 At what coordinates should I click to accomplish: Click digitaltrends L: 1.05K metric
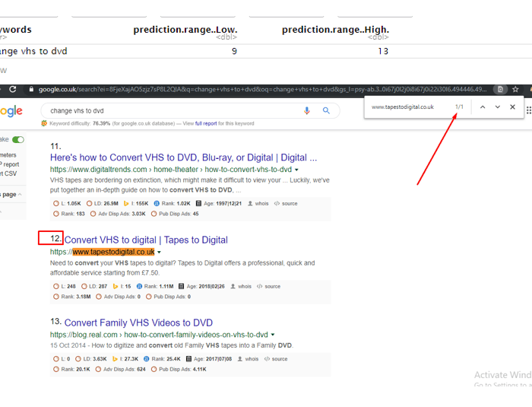pos(67,204)
